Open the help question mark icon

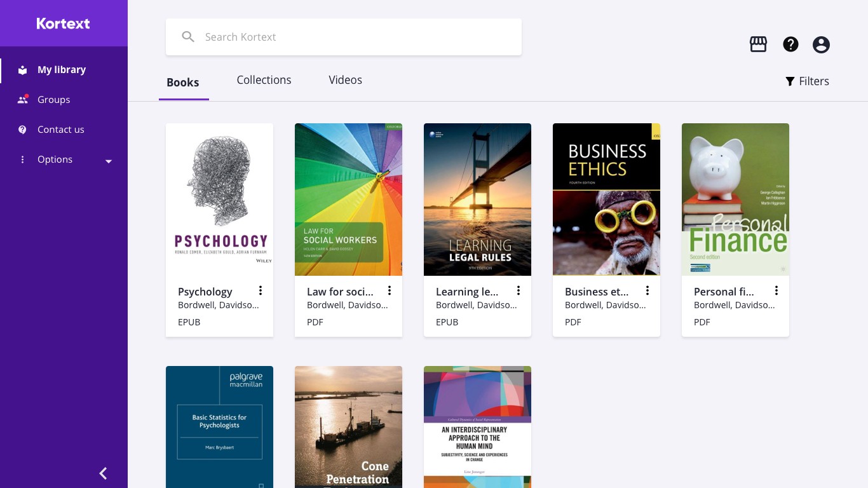790,44
